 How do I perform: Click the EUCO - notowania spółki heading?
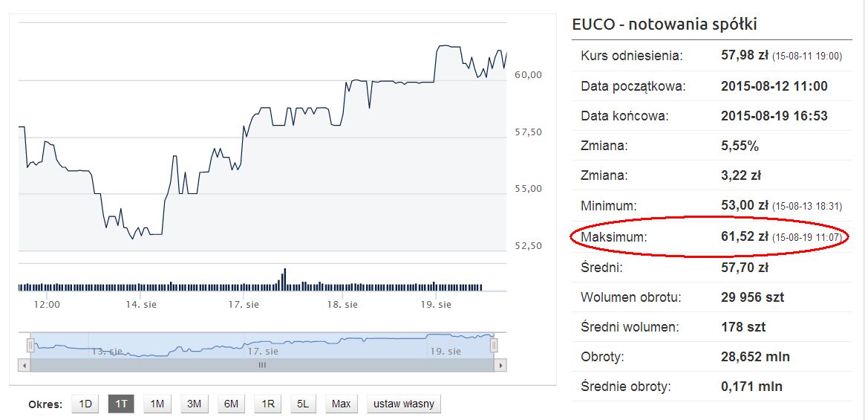[x=665, y=25]
